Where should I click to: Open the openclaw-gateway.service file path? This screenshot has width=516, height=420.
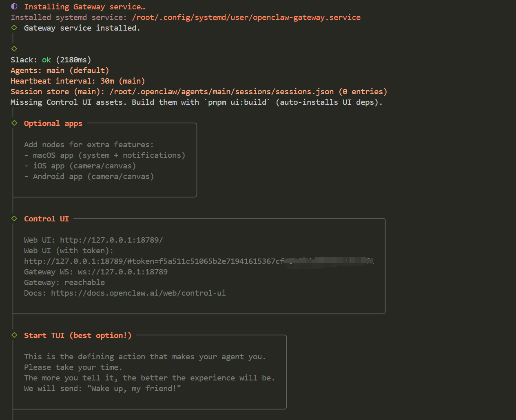(x=246, y=18)
